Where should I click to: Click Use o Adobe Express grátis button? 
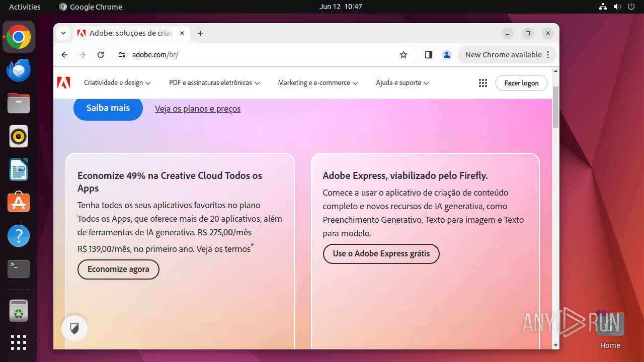pos(381,254)
